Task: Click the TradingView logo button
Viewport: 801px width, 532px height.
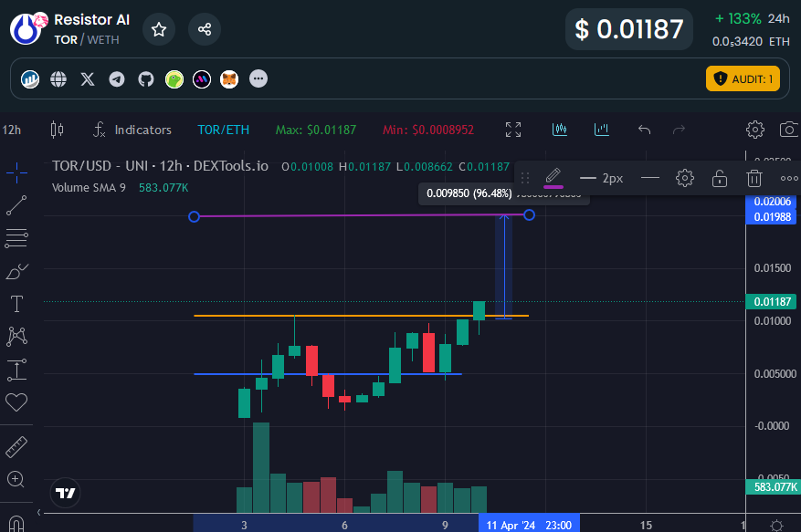Action: [x=66, y=493]
